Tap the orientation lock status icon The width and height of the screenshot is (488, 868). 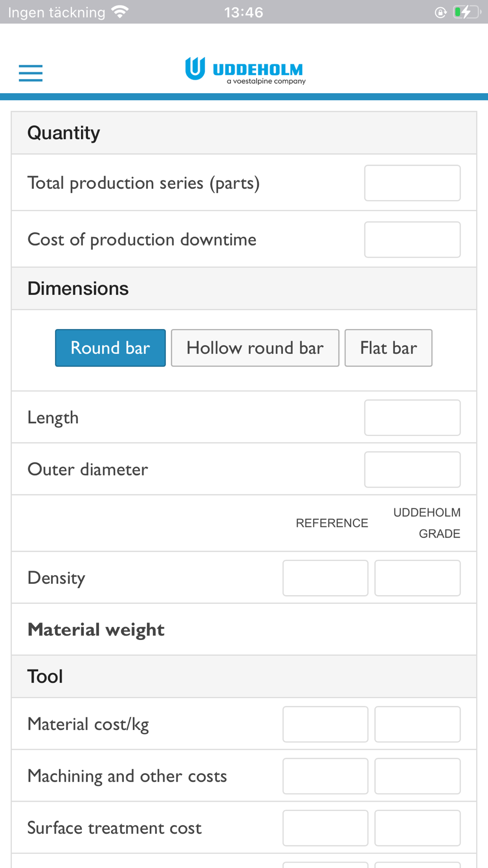coord(441,12)
